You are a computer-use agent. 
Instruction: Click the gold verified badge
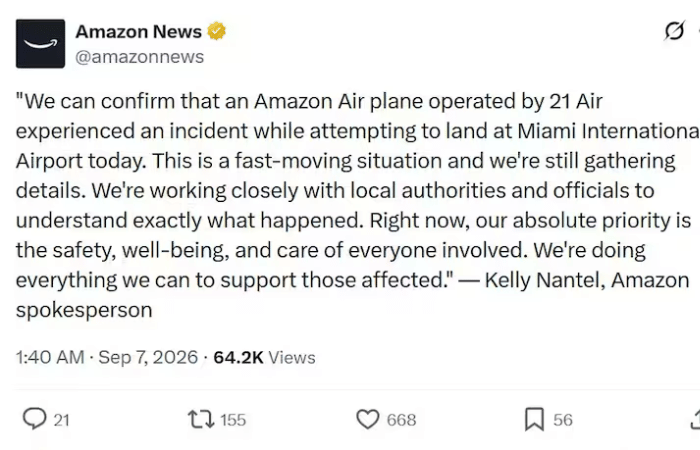pyautogui.click(x=217, y=31)
